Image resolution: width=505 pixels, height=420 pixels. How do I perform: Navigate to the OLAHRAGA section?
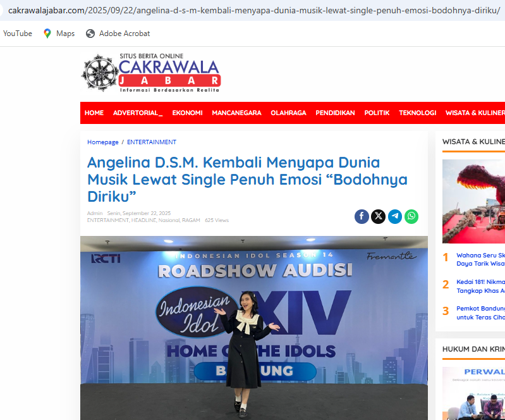pyautogui.click(x=288, y=113)
